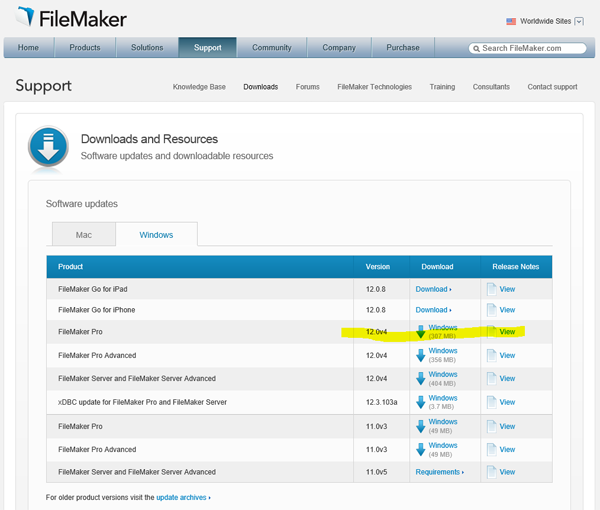Click download arrow for FileMaker Server 12.0v4
The height and width of the screenshot is (510, 600).
pyautogui.click(x=420, y=379)
